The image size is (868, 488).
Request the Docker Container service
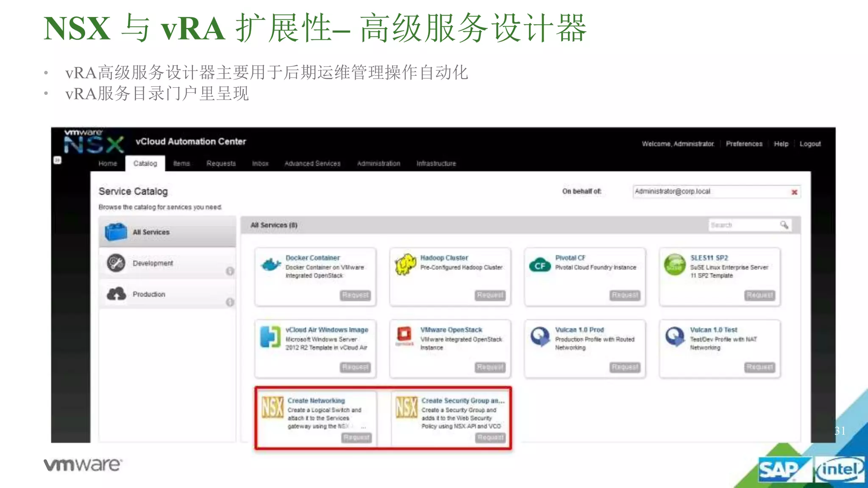tap(355, 295)
